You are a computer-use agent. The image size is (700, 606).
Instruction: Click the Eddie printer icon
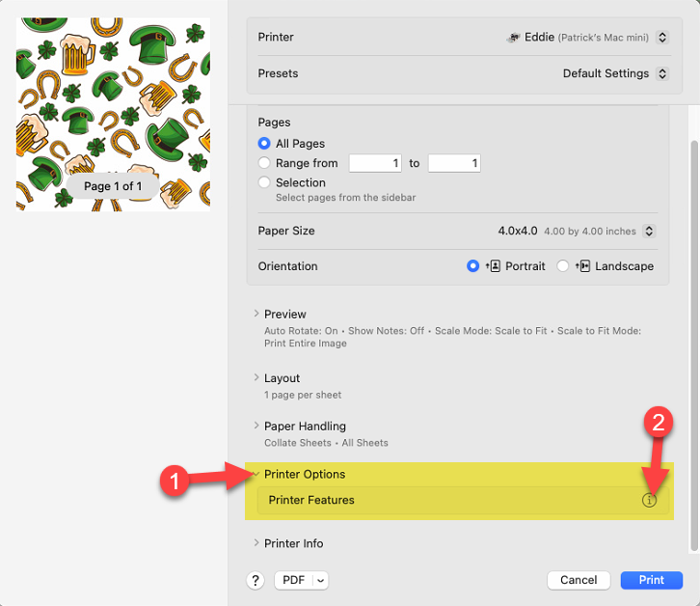[513, 38]
